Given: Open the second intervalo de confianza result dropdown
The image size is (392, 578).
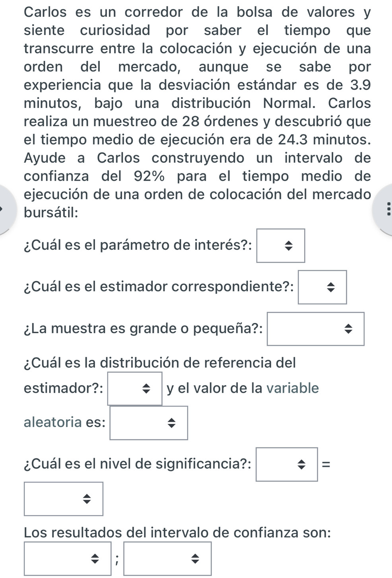Looking at the screenshot, I should [167, 559].
